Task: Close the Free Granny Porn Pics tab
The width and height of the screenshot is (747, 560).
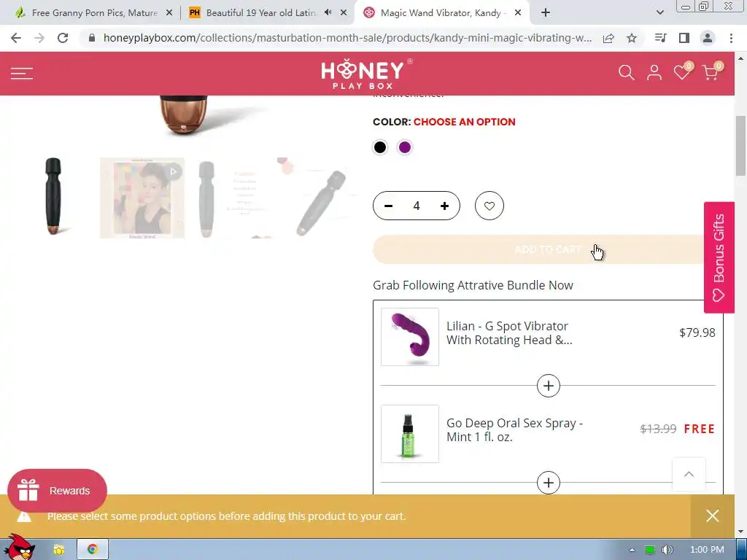Action: click(x=169, y=13)
